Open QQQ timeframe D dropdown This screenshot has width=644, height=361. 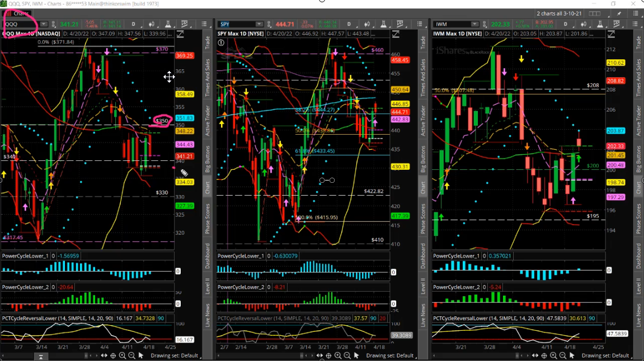(134, 24)
